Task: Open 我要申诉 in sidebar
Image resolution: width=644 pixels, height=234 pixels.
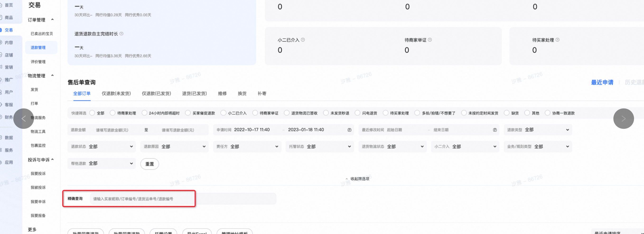Action: pos(38,202)
